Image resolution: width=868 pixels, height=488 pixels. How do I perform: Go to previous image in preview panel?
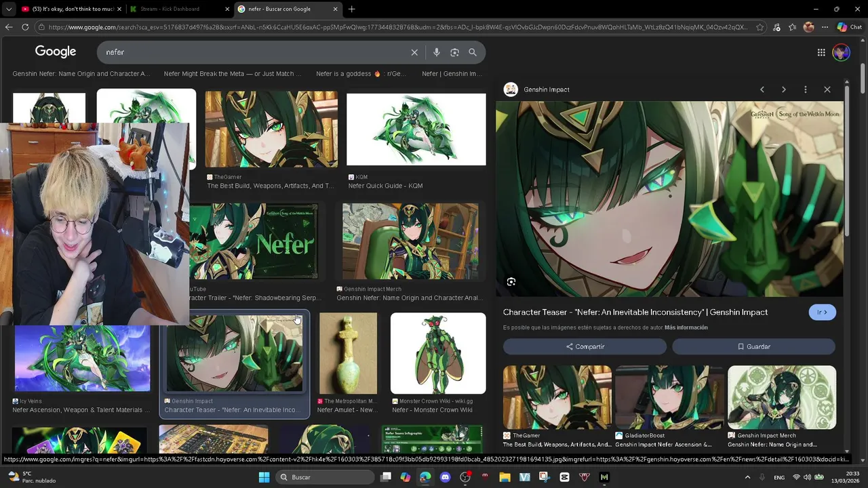[x=762, y=89]
